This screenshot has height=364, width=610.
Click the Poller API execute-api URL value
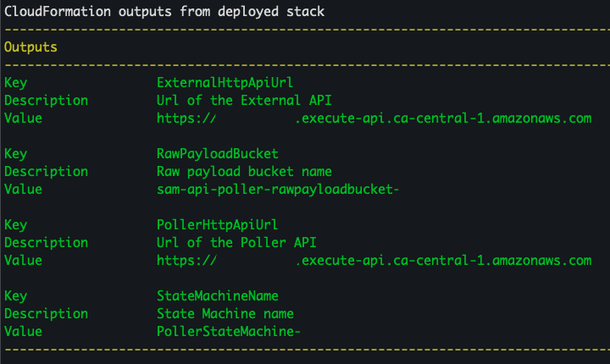click(x=374, y=261)
